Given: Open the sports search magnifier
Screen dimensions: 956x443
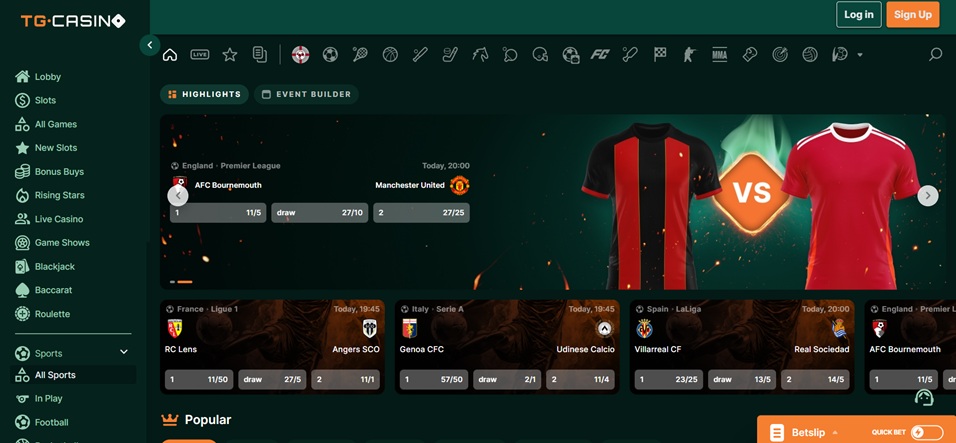Looking at the screenshot, I should tap(935, 55).
